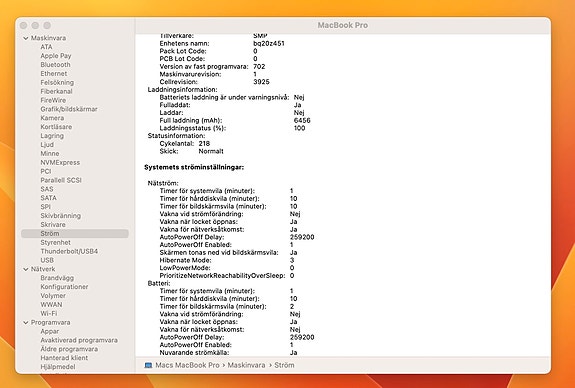Select the Thunderbolt/USB4 item
Image resolution: width=575 pixels, height=388 pixels.
point(69,251)
